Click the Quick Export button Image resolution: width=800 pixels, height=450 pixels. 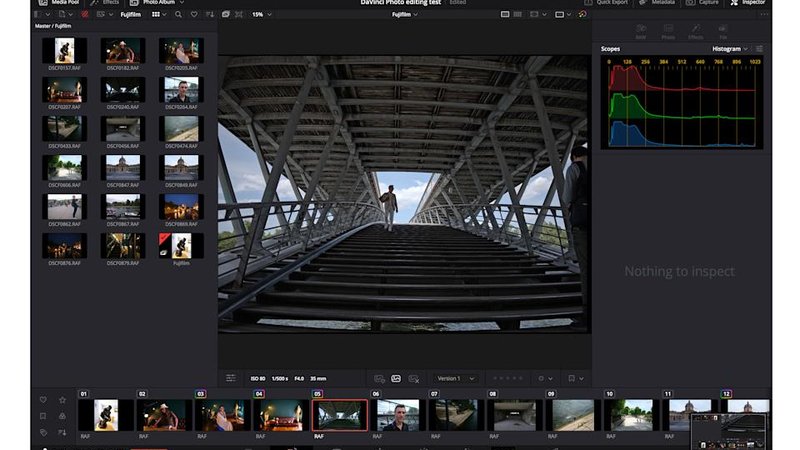tap(606, 3)
